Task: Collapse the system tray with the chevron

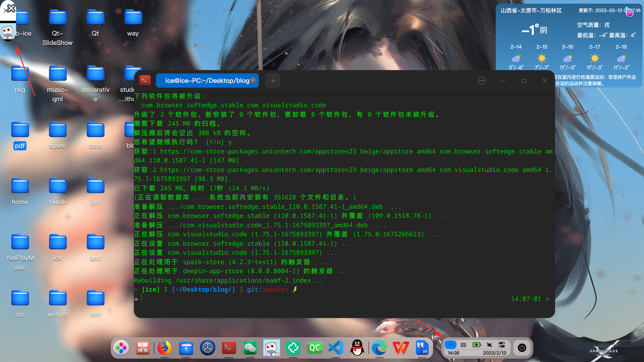Action: click(x=451, y=345)
